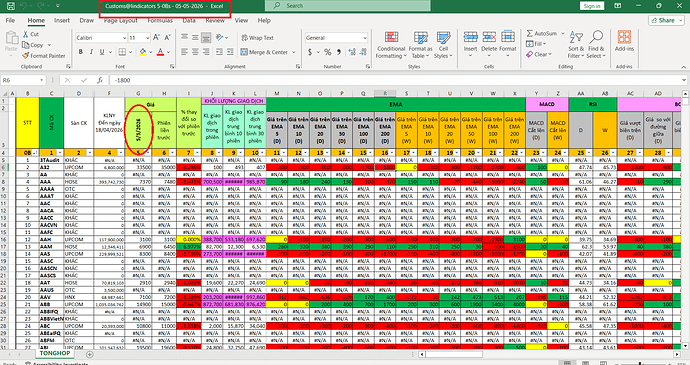Open the Borders icon in Font group
This screenshot has width=690, height=365.
click(x=121, y=52)
